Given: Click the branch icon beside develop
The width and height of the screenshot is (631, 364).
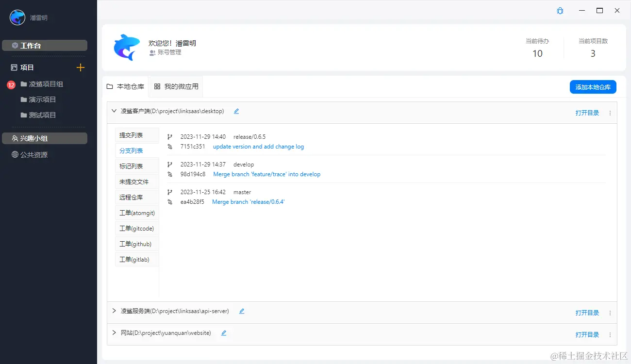Looking at the screenshot, I should coord(170,165).
